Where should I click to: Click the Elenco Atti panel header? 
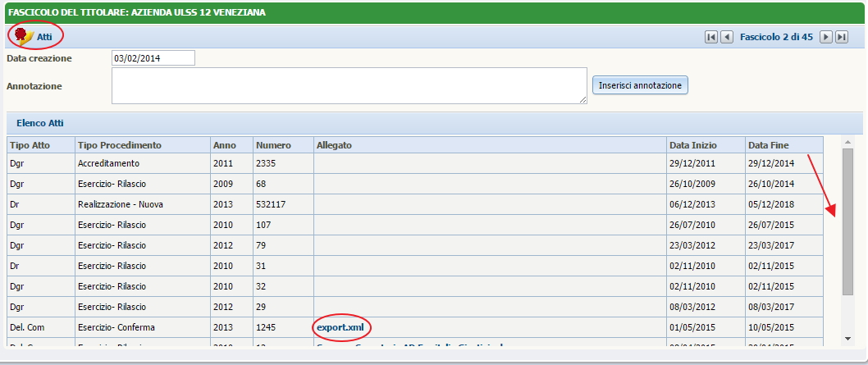click(x=40, y=123)
